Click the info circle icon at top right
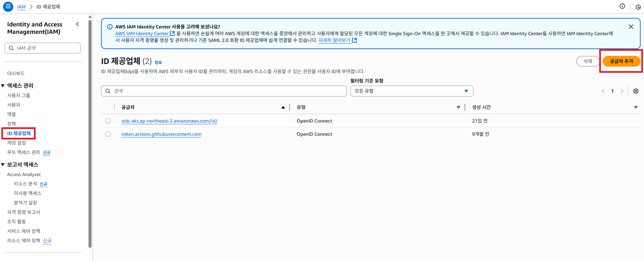This screenshot has height=261, width=644. (622, 6)
